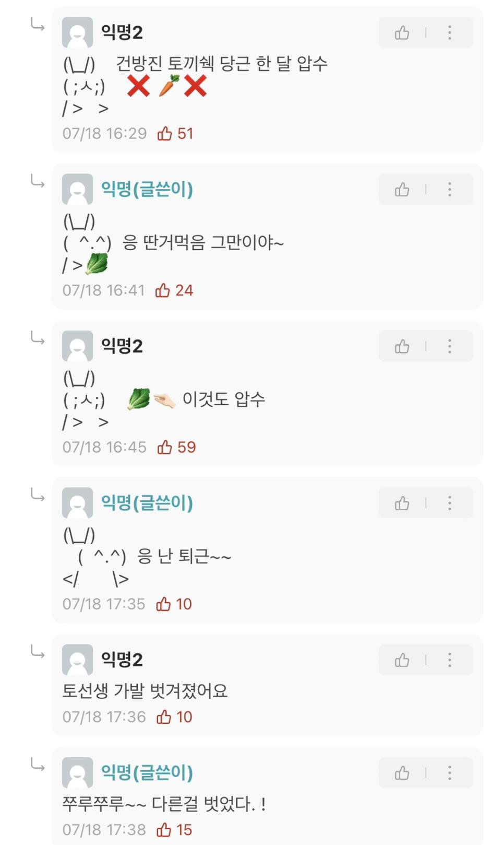Open more options on 쭈루쭈루 comment

[x=449, y=773]
